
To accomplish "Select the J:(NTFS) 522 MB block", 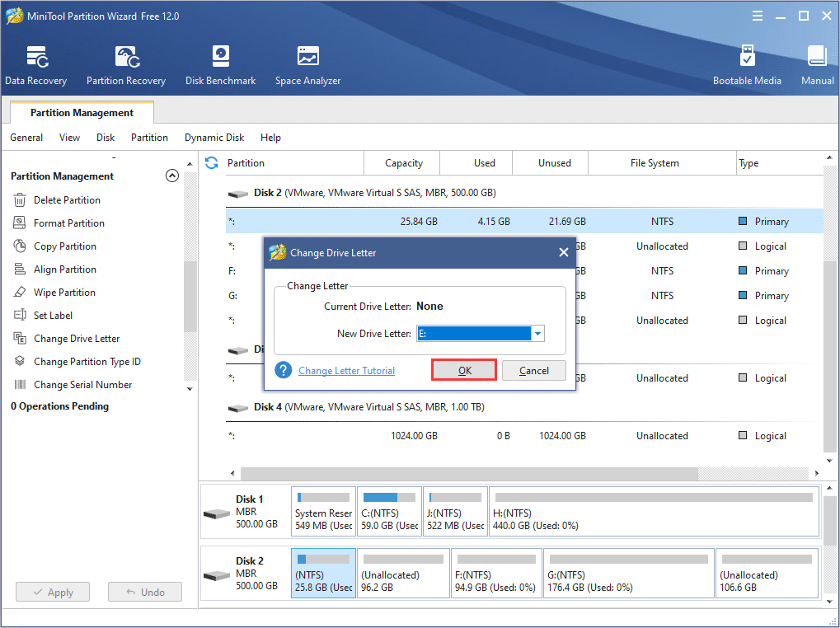I will [455, 511].
